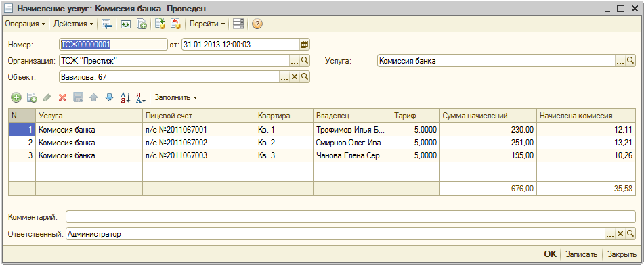This screenshot has height=265, width=644.
Task: Select cell л/с №2011067003
Action: coord(198,155)
